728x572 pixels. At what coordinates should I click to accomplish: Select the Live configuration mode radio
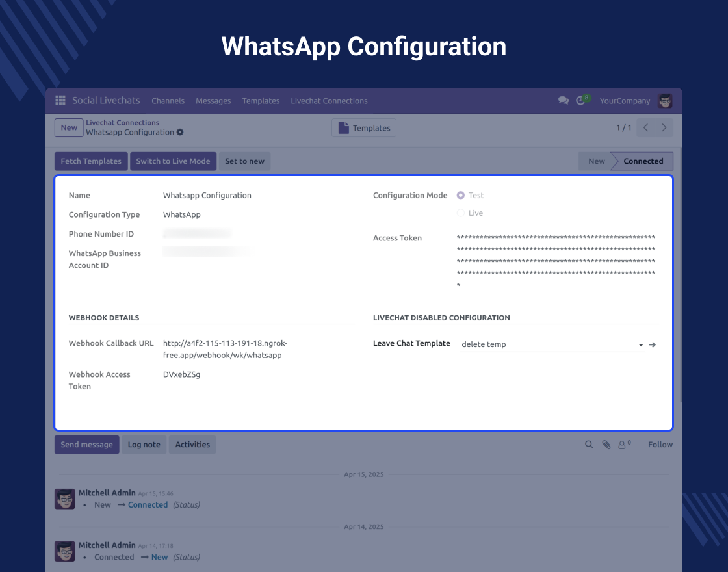(x=461, y=213)
